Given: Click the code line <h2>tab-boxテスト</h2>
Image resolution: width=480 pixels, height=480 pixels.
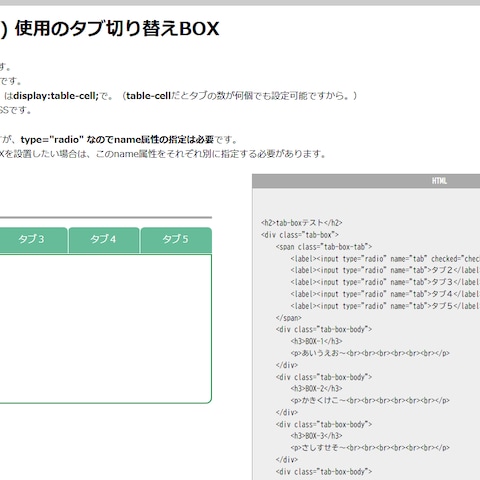Looking at the screenshot, I should [x=302, y=223].
